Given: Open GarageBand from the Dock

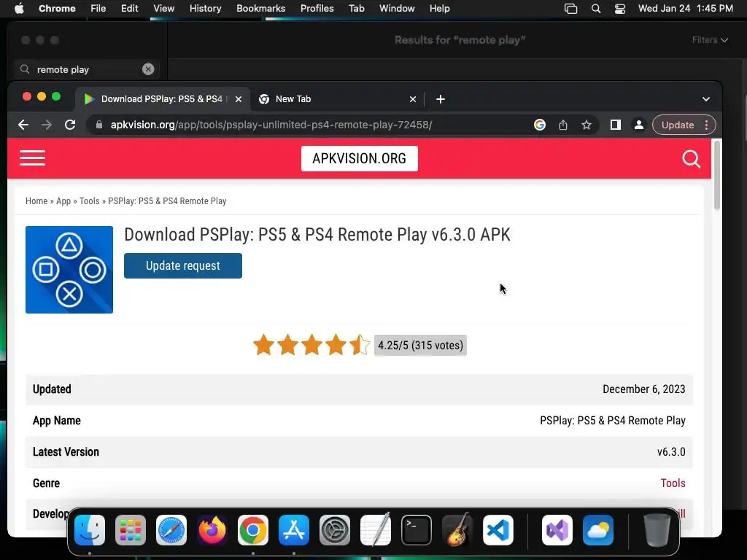Looking at the screenshot, I should tap(457, 530).
